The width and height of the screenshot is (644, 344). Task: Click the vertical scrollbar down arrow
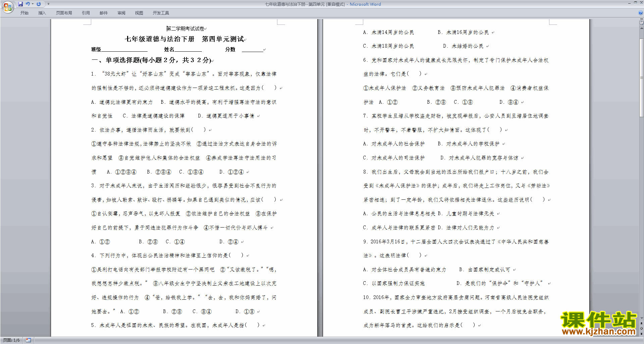[642, 318]
